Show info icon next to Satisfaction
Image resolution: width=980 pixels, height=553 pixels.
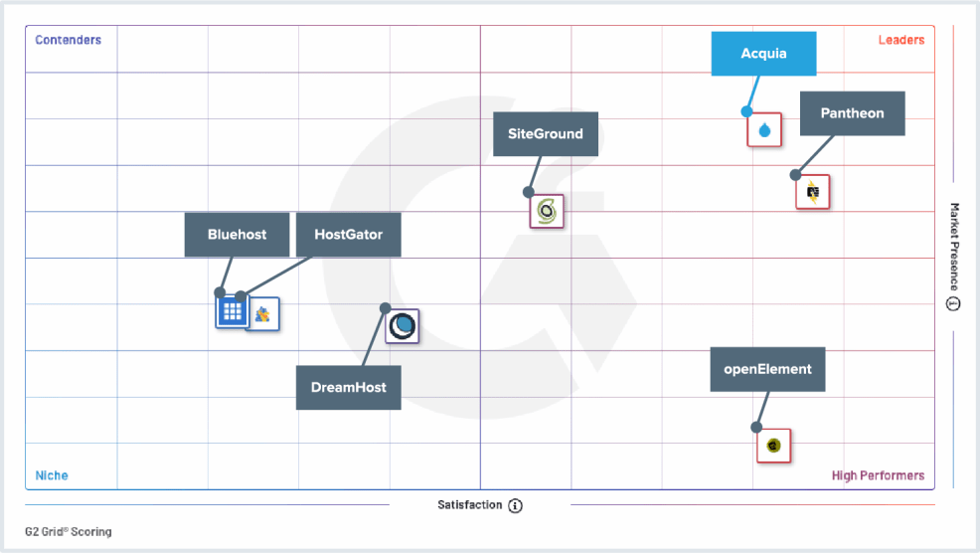tap(515, 505)
